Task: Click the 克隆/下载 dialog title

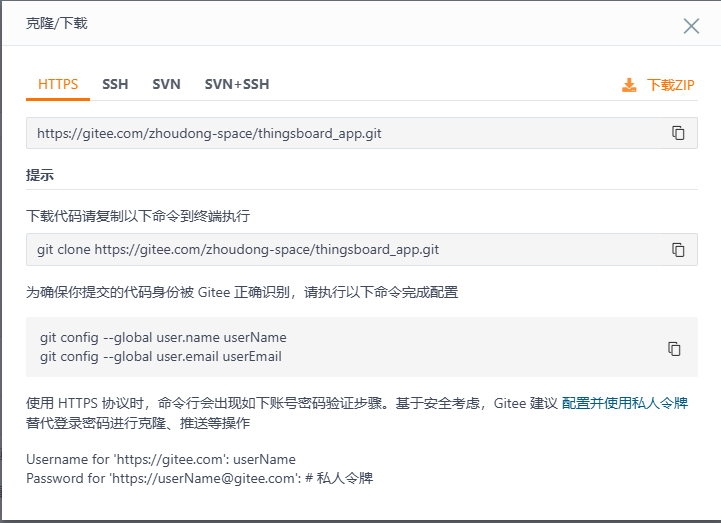Action: coord(57,23)
